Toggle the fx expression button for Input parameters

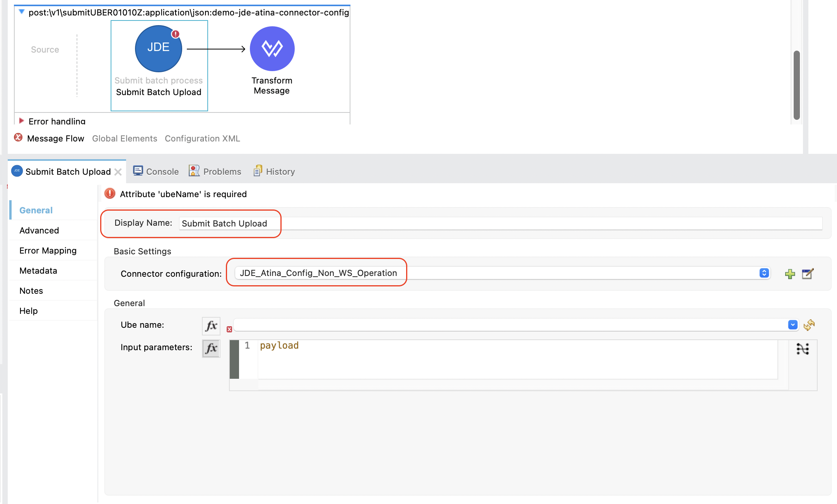point(211,348)
